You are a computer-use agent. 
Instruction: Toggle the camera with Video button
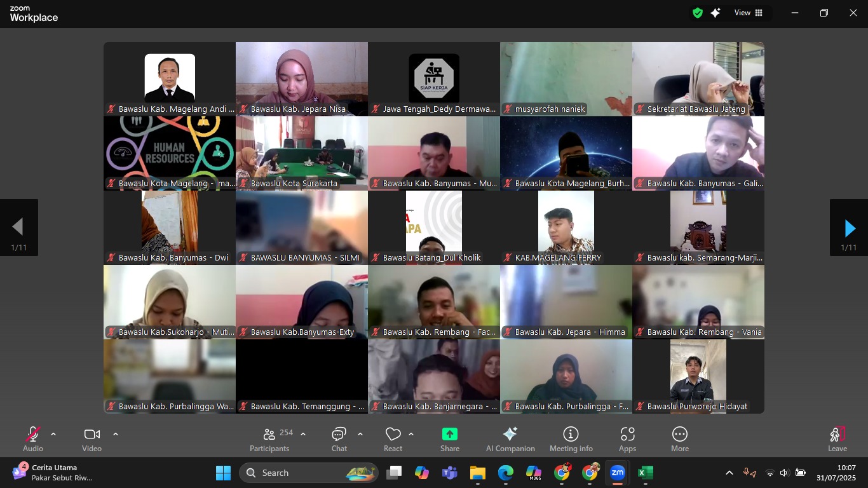(92, 438)
